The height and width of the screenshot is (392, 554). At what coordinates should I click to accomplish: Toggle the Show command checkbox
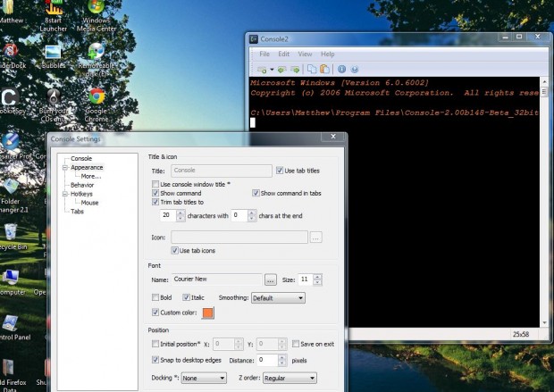pyautogui.click(x=155, y=193)
